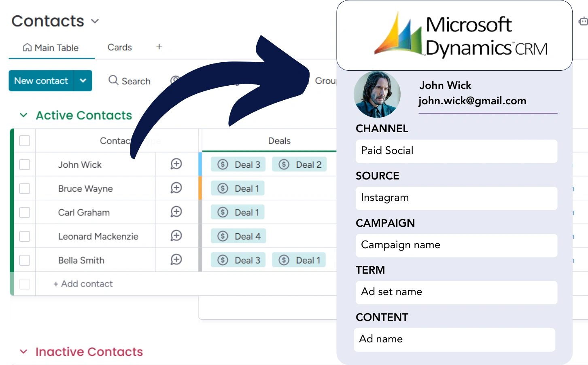Click the Term field Ad set name
The height and width of the screenshot is (365, 588).
coord(456,292)
